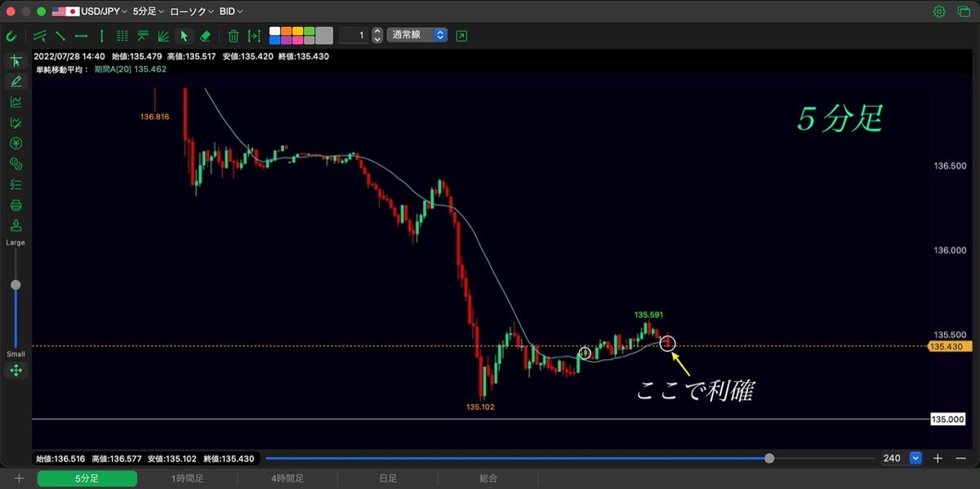The height and width of the screenshot is (489, 980).
Task: Click the crosshair cursor sidebar icon
Action: pyautogui.click(x=16, y=61)
